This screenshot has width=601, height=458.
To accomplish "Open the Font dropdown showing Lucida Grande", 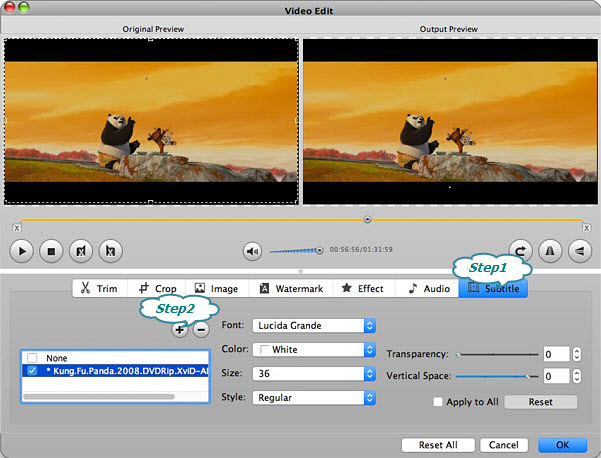I will pos(314,326).
